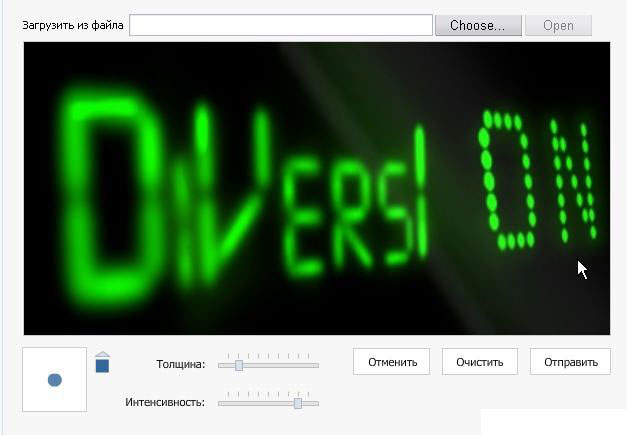Click on the green graffiti canvas
Image resolution: width=627 pixels, height=435 pixels.
click(317, 188)
